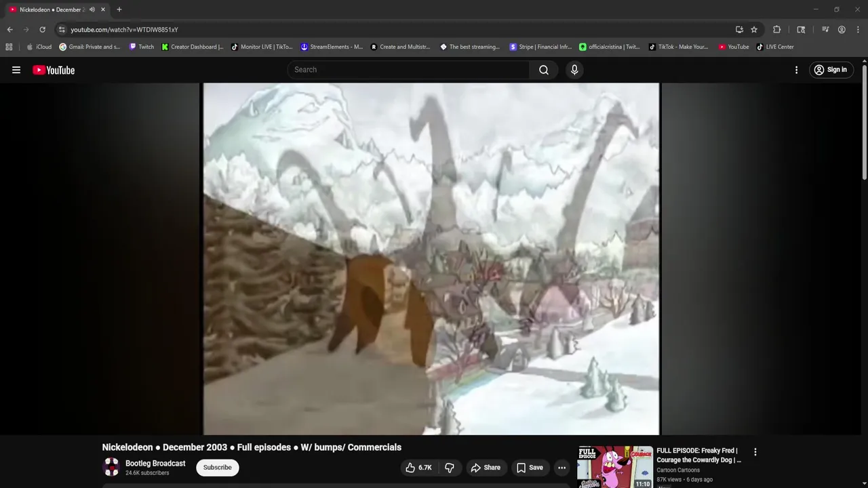
Task: Select the Nickelodeon December browser tab
Action: [x=52, y=9]
